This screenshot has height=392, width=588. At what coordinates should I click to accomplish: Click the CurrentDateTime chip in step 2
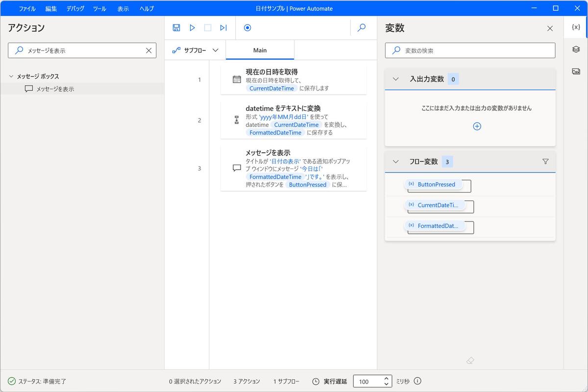click(296, 124)
